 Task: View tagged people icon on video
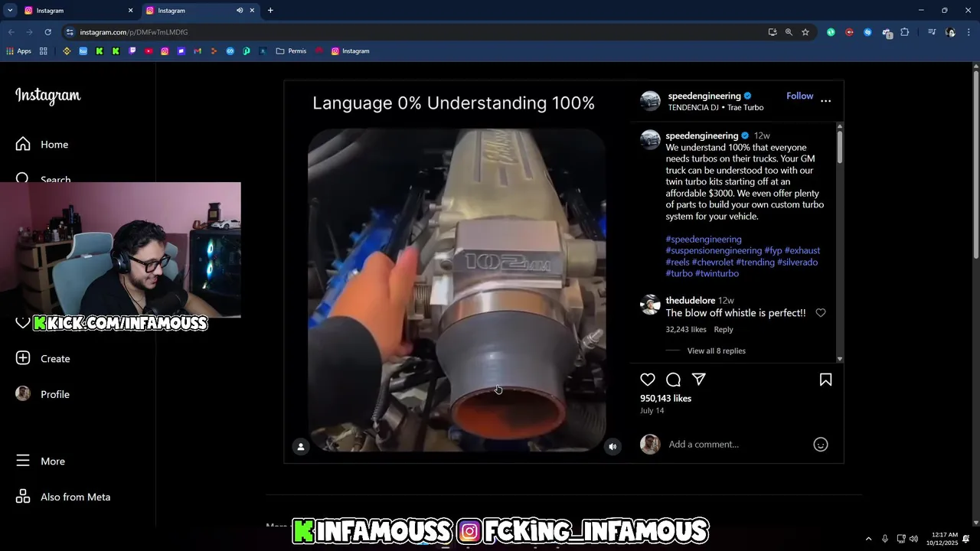pos(301,447)
